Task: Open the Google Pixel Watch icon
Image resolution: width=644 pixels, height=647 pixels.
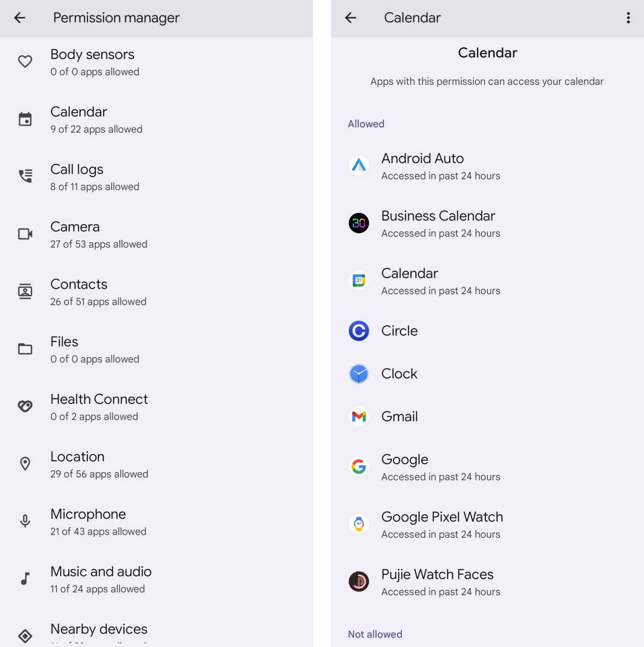Action: [358, 524]
